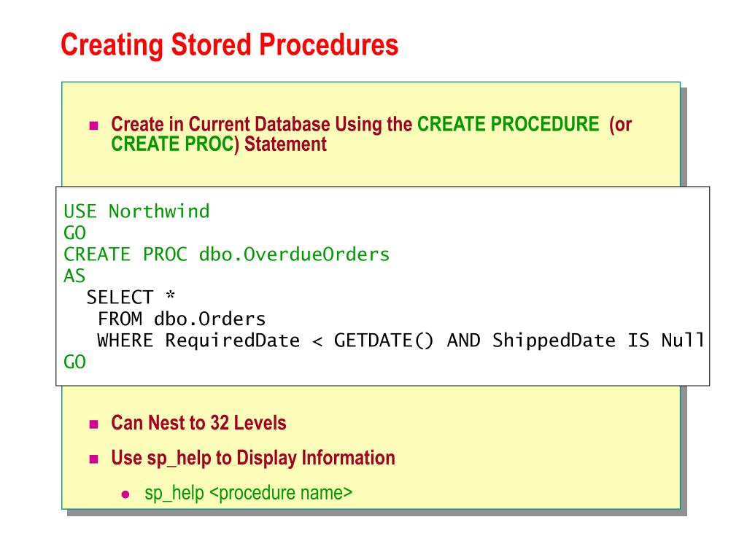Screen dimensions: 747x560
Task: Click the green "CREATE PROCEDURE" keyword in the first bullet
Action: [508, 124]
